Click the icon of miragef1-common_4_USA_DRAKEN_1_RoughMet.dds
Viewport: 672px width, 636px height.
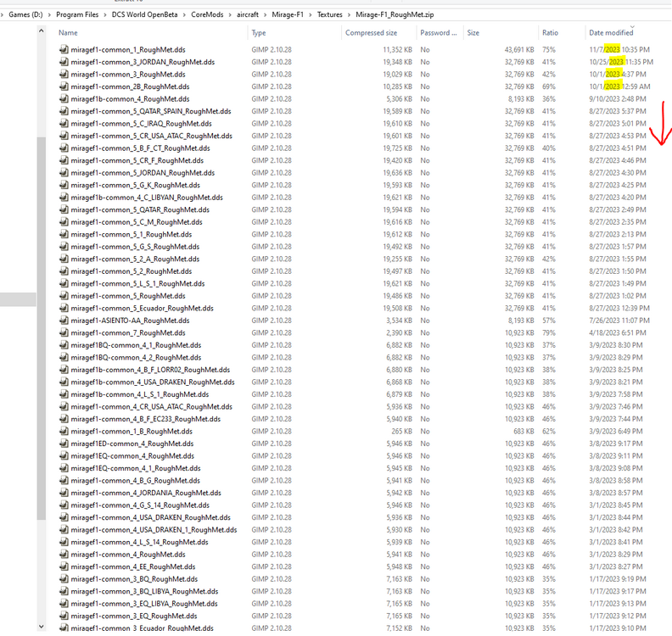(x=64, y=530)
